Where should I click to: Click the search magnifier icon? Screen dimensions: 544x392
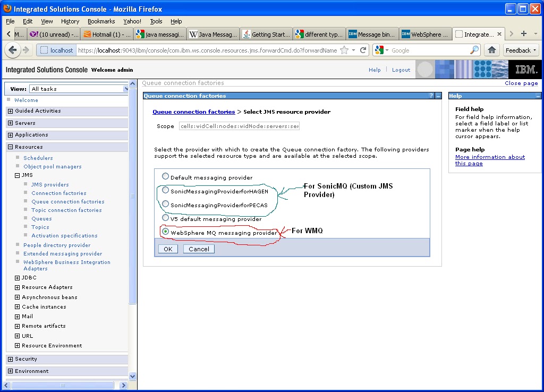pos(474,50)
